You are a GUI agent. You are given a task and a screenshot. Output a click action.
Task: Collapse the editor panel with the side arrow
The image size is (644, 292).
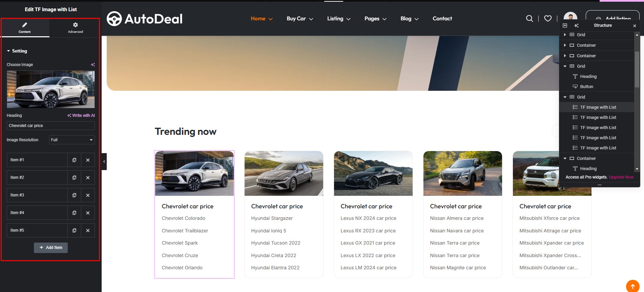pos(104,162)
